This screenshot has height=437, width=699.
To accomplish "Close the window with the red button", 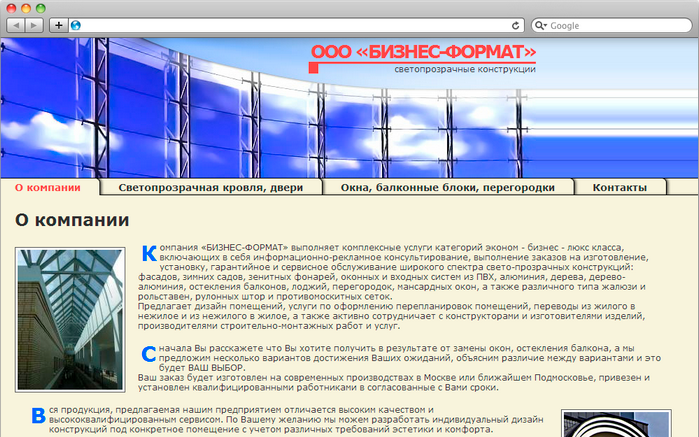I will pyautogui.click(x=11, y=7).
